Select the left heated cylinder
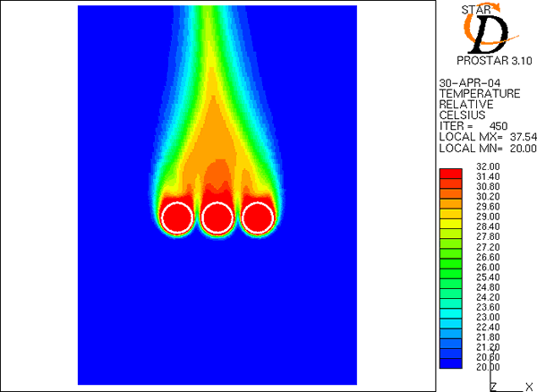 [x=176, y=217]
